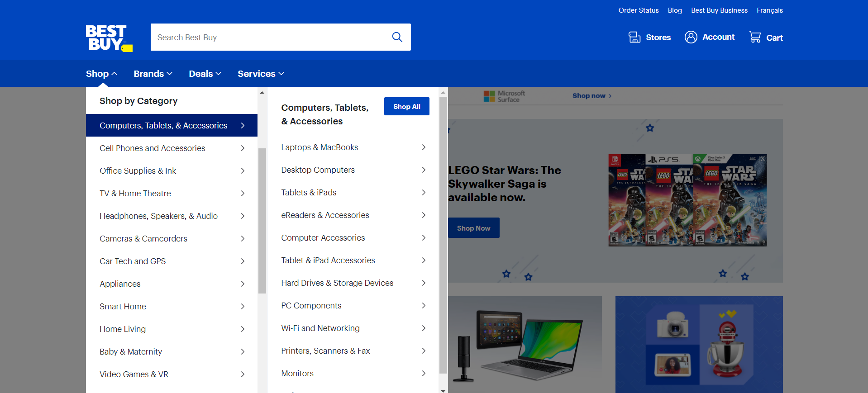
Task: Open Laptops & MacBooks subcategory
Action: pyautogui.click(x=320, y=147)
